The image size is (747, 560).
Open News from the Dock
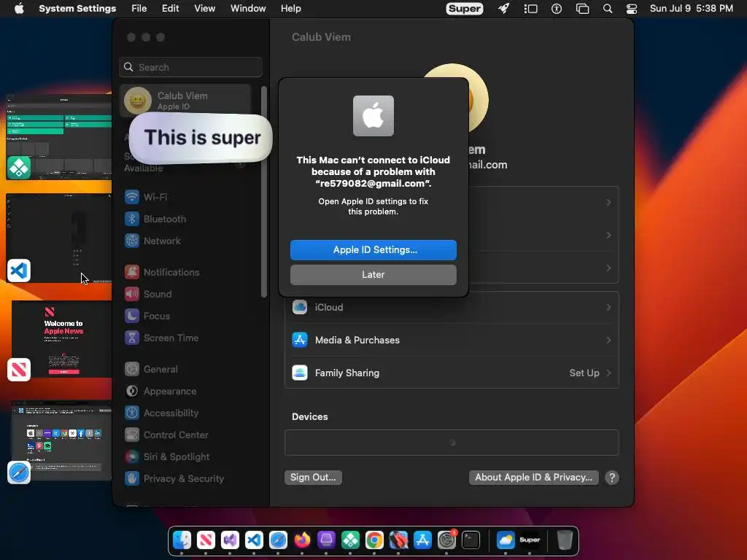206,540
